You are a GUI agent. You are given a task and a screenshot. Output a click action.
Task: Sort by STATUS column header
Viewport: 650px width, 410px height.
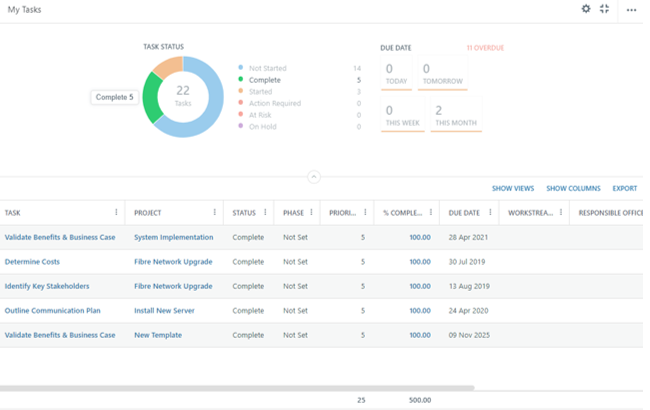tap(244, 213)
